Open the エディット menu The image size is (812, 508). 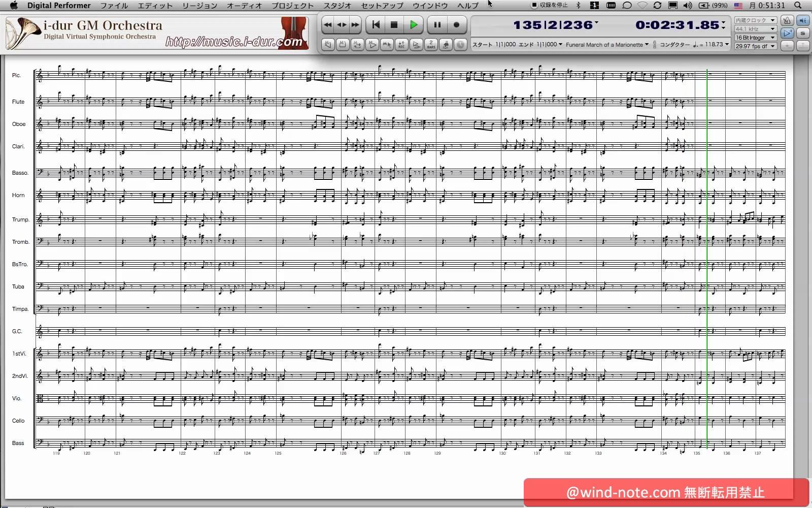pyautogui.click(x=156, y=6)
